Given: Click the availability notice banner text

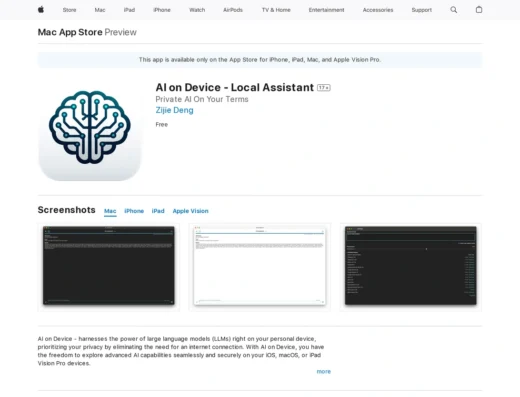Looking at the screenshot, I should 260,60.
